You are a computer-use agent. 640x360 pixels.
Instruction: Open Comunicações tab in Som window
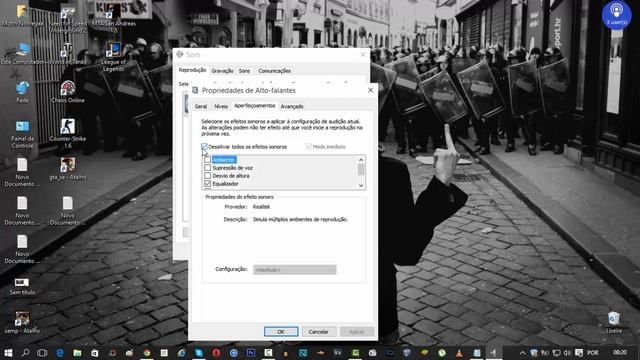pyautogui.click(x=275, y=71)
